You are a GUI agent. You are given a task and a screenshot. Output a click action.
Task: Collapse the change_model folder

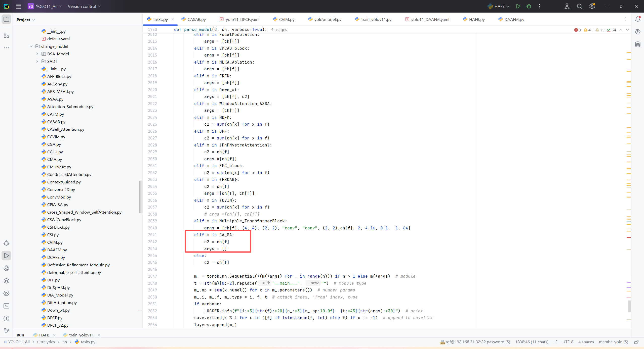(x=31, y=46)
